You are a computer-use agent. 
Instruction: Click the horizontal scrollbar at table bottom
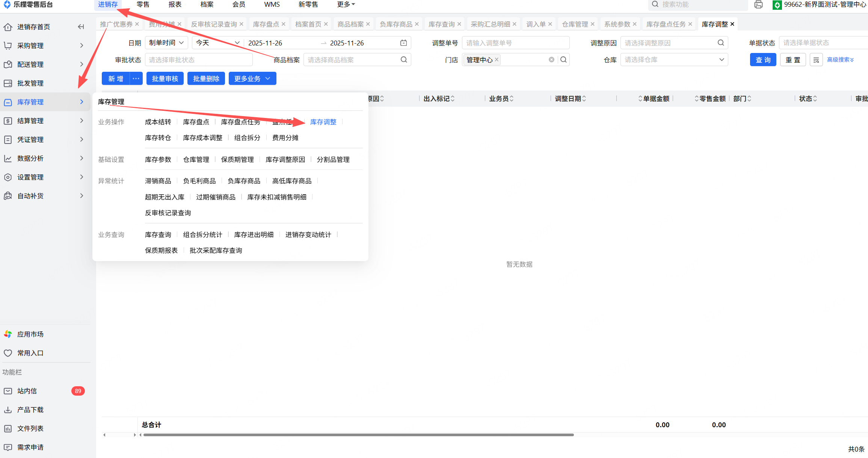point(358,435)
